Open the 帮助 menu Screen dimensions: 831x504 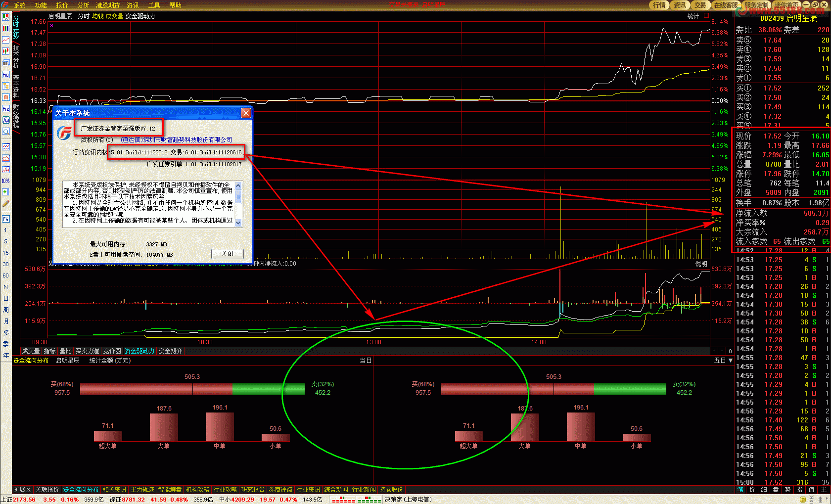click(176, 5)
